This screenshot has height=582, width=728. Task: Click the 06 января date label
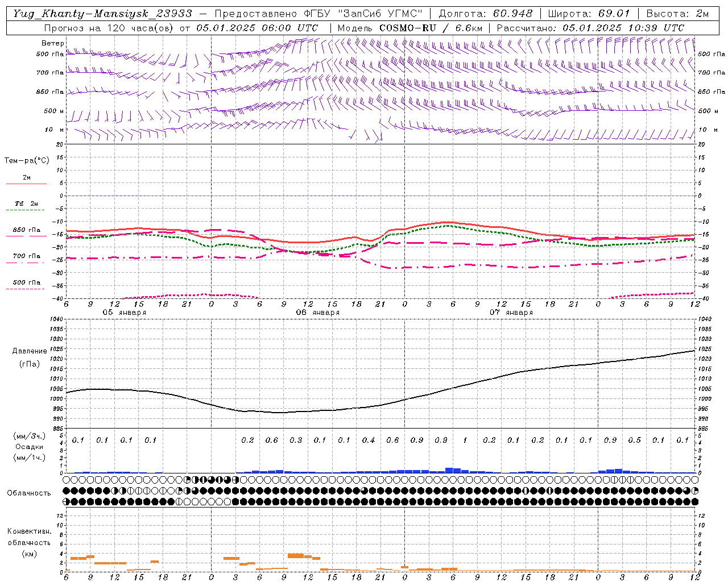click(317, 313)
